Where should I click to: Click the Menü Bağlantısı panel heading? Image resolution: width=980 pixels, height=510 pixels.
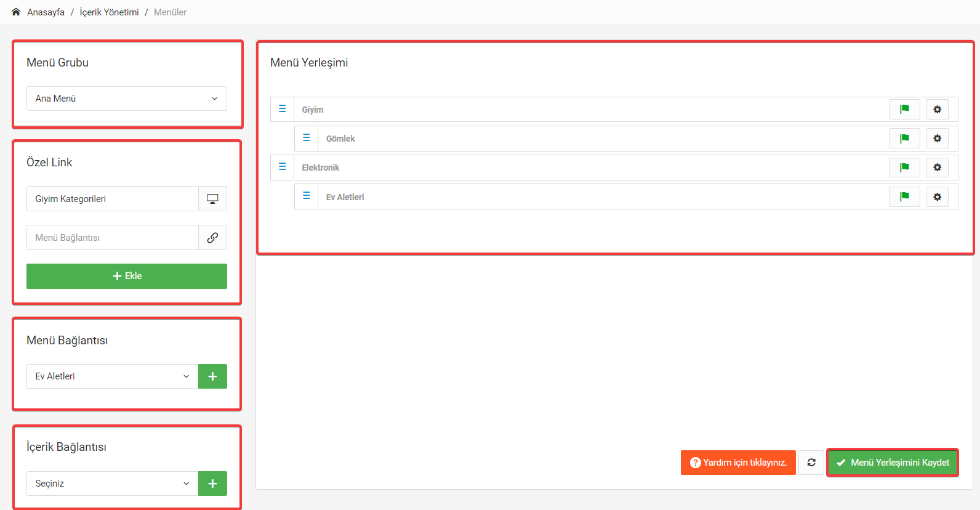[x=67, y=341]
